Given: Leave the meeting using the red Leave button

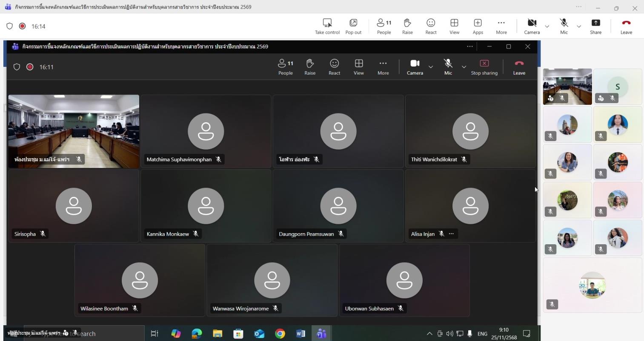Looking at the screenshot, I should [626, 26].
